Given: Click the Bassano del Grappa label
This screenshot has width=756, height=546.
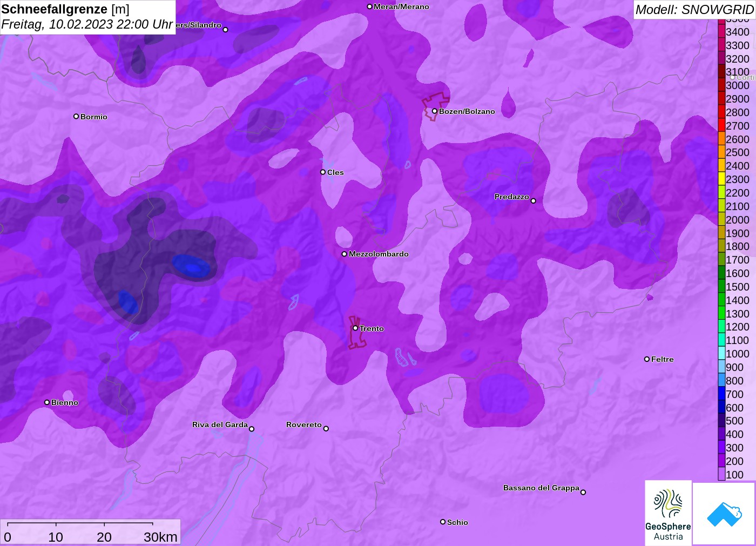Looking at the screenshot, I should (x=541, y=488).
